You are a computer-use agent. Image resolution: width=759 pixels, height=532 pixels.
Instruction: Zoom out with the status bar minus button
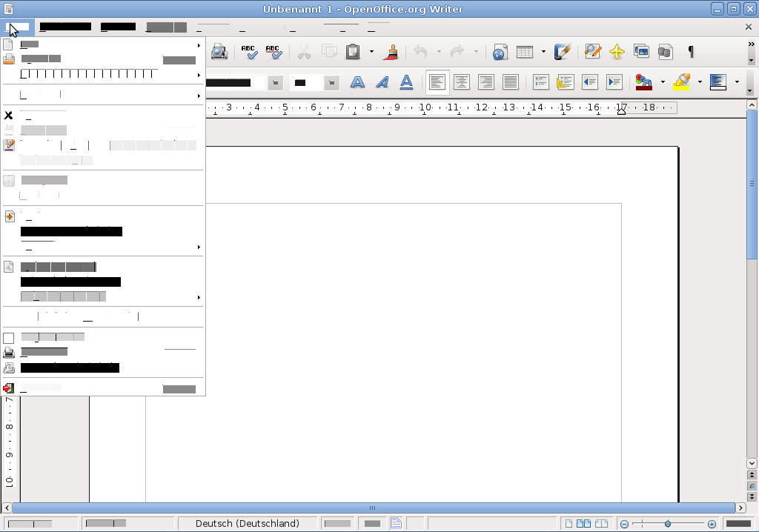pyautogui.click(x=625, y=524)
